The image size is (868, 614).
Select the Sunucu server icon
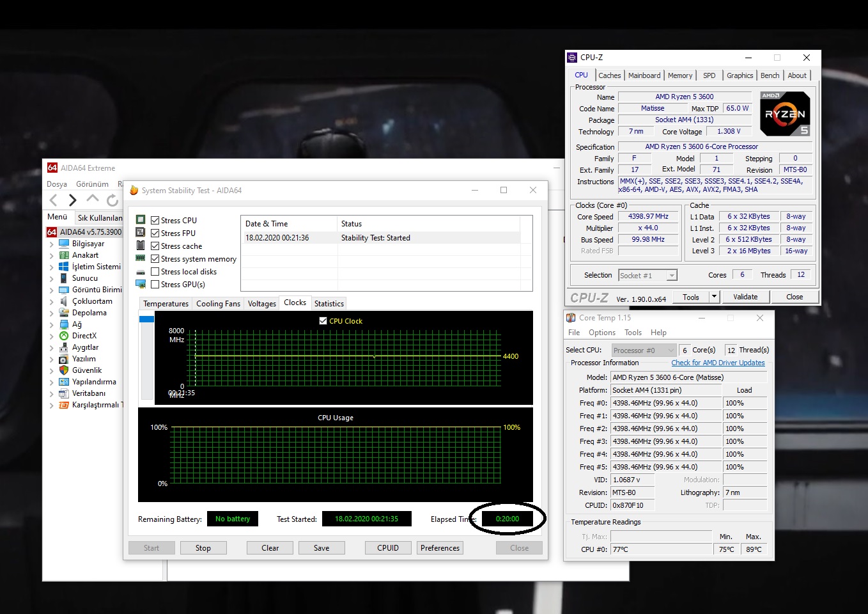pos(64,278)
